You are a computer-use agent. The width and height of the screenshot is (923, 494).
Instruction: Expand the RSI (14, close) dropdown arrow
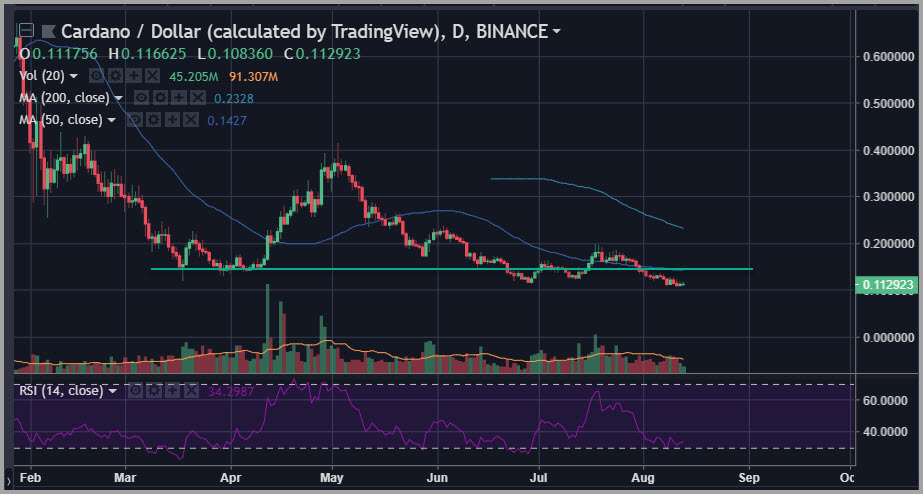[112, 391]
